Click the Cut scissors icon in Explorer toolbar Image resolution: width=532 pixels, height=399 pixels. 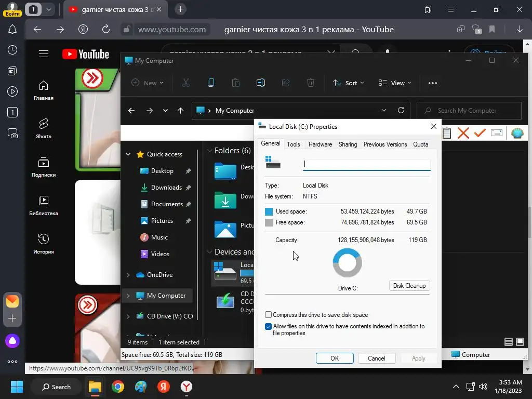[185, 83]
